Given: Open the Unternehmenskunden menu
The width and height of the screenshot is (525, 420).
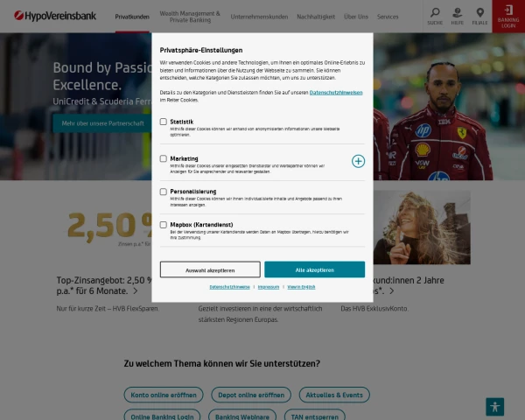Looking at the screenshot, I should 259,17.
